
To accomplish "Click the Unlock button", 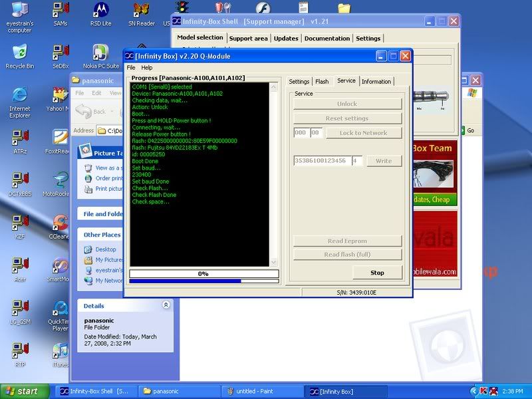I will tap(347, 104).
